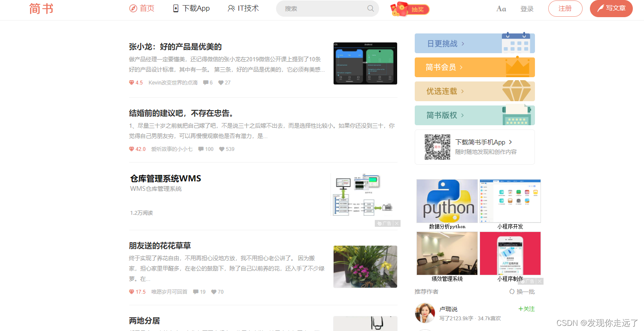The height and width of the screenshot is (331, 644).
Task: Click the 抽奖 red envelope banner
Action: pos(410,9)
